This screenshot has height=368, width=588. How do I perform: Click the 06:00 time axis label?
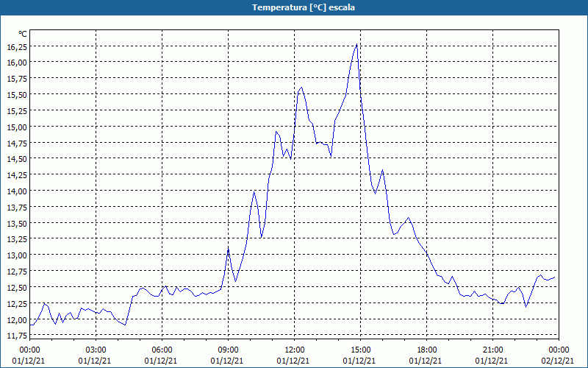pyautogui.click(x=162, y=350)
